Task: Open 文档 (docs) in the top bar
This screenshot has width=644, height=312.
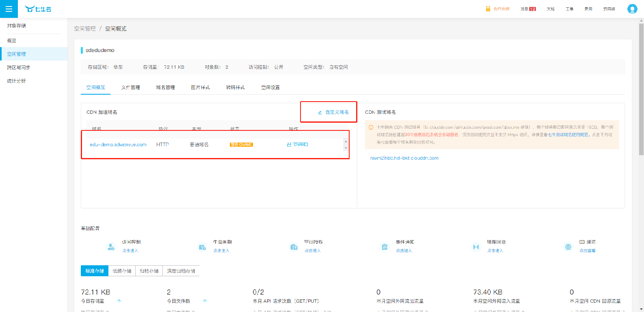Action: [551, 9]
